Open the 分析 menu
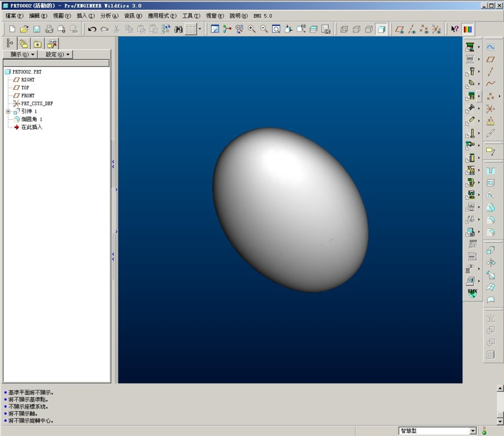This screenshot has width=504, height=436. [110, 16]
